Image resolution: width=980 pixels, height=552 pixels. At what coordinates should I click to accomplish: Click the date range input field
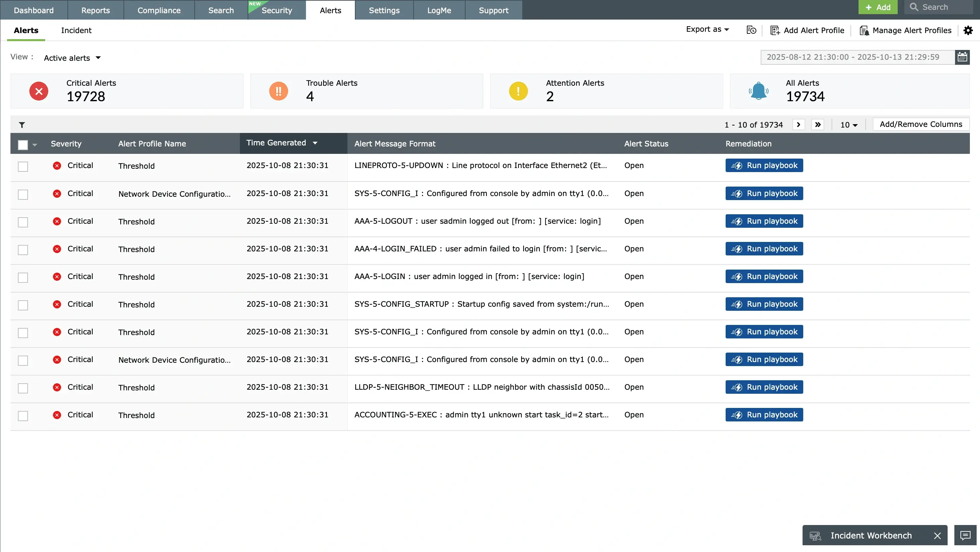click(858, 57)
